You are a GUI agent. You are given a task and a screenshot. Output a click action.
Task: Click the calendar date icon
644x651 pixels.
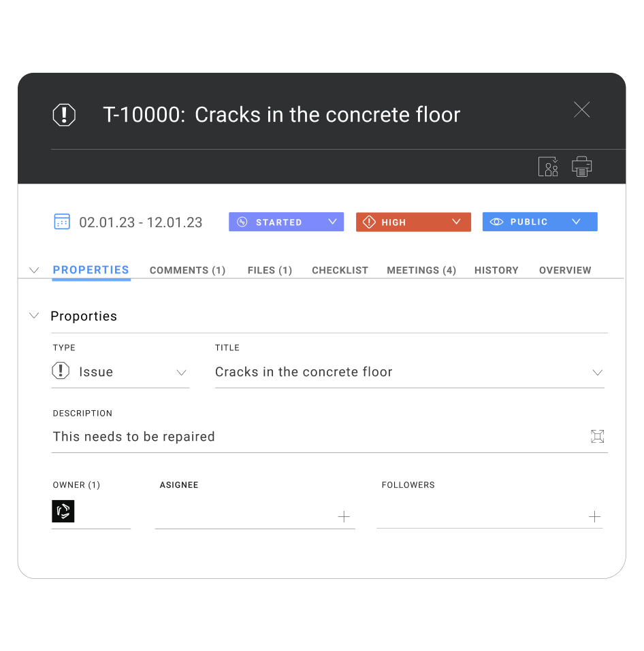click(x=62, y=222)
